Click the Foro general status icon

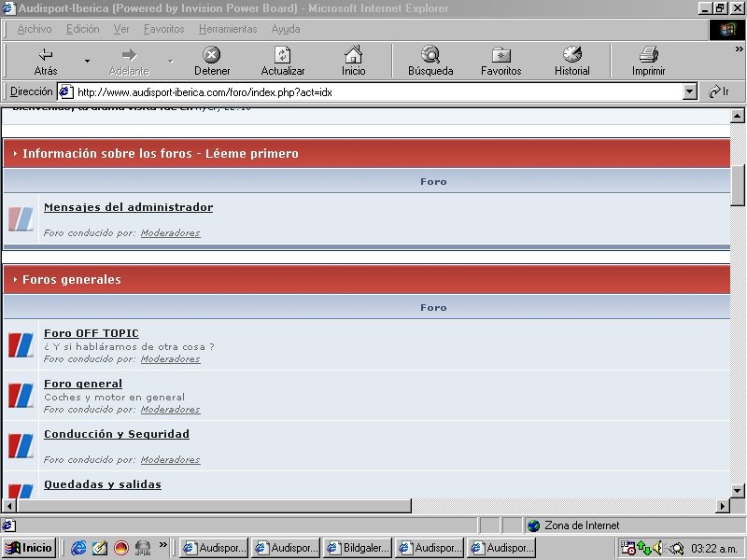(x=21, y=396)
